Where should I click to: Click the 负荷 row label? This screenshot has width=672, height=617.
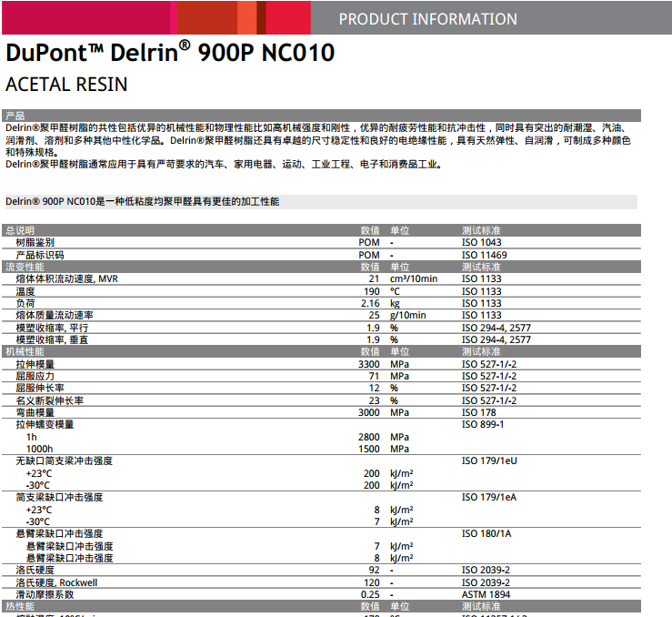point(25,303)
